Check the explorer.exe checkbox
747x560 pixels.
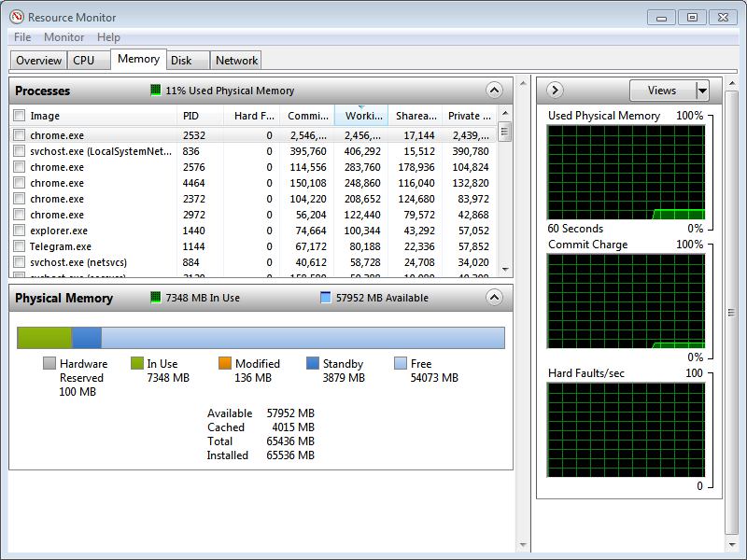tap(19, 231)
